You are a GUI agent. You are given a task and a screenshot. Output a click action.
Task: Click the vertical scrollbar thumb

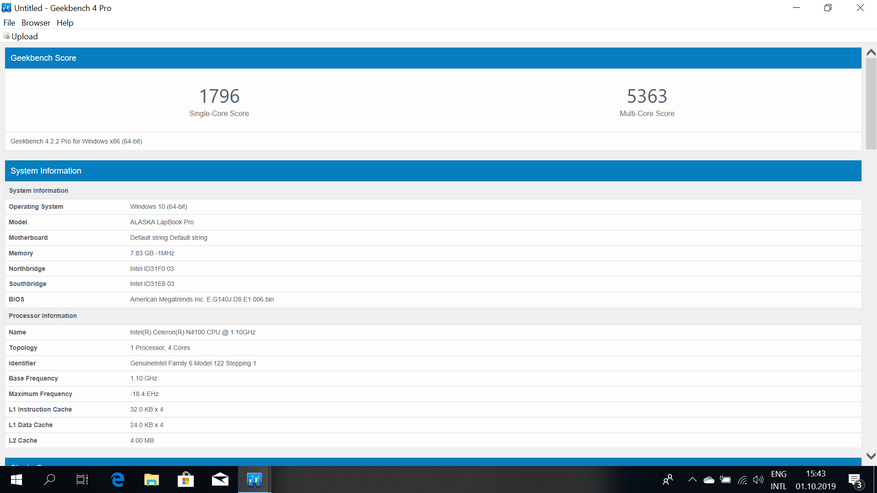pos(871,104)
